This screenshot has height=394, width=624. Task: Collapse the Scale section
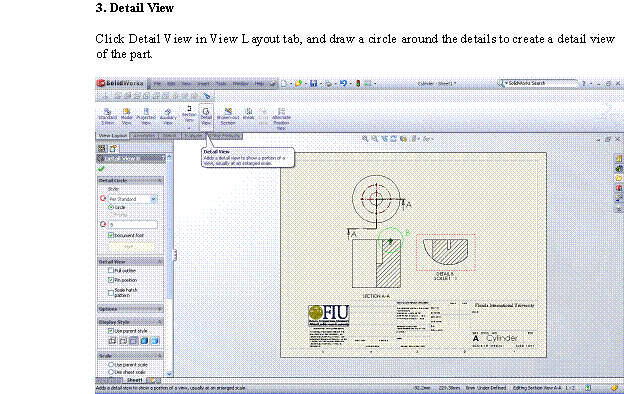[160, 355]
